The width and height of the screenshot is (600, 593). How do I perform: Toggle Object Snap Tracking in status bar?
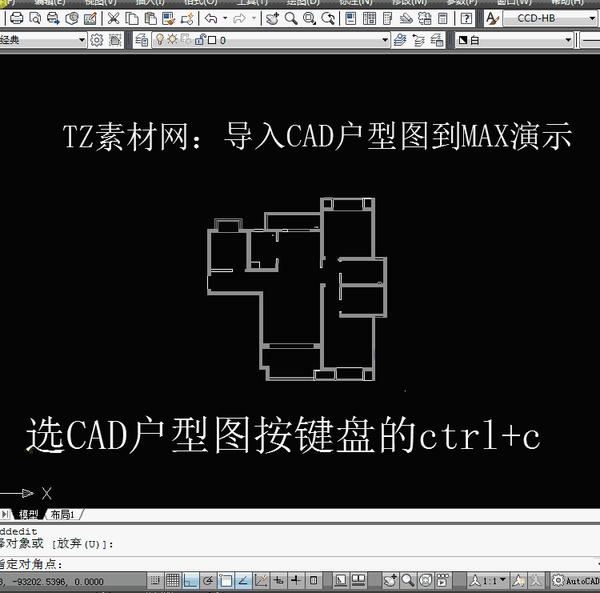click(x=243, y=581)
